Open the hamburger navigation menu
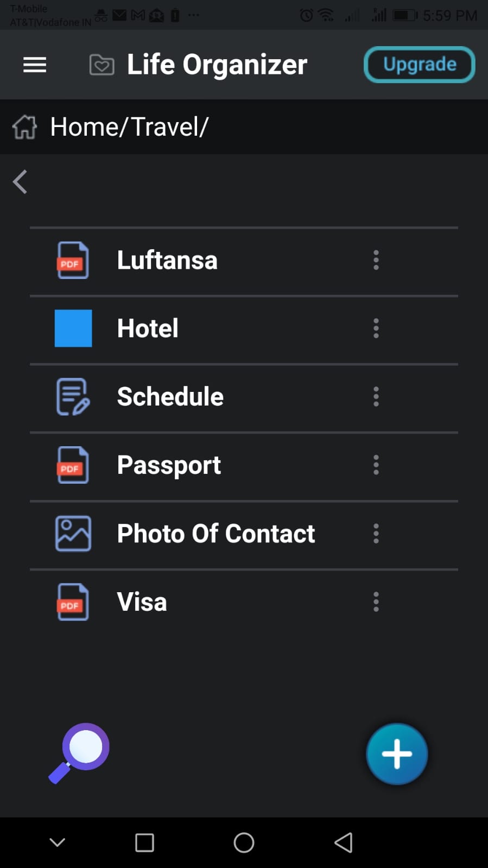488x868 pixels. pos(35,65)
